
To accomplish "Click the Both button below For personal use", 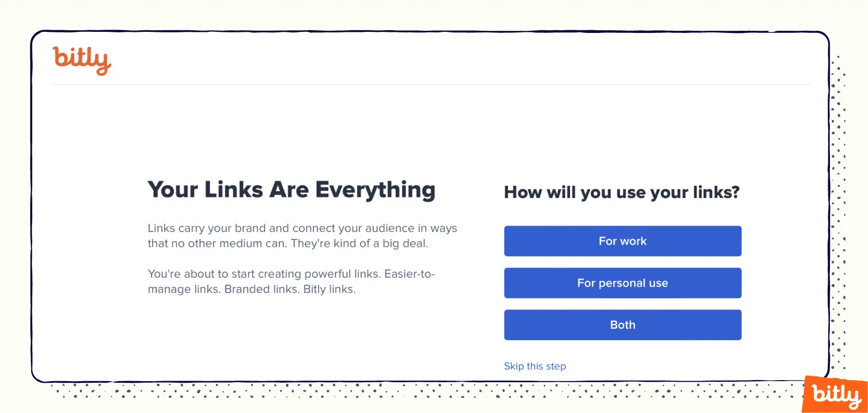I will tap(622, 324).
